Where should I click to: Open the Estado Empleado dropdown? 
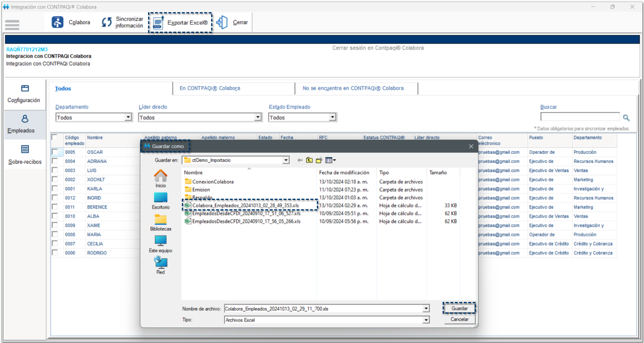(x=332, y=117)
